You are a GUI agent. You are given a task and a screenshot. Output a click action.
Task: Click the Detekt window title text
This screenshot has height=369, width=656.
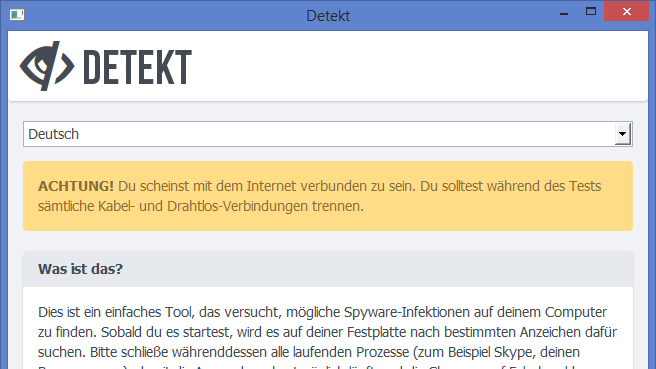[x=328, y=16]
